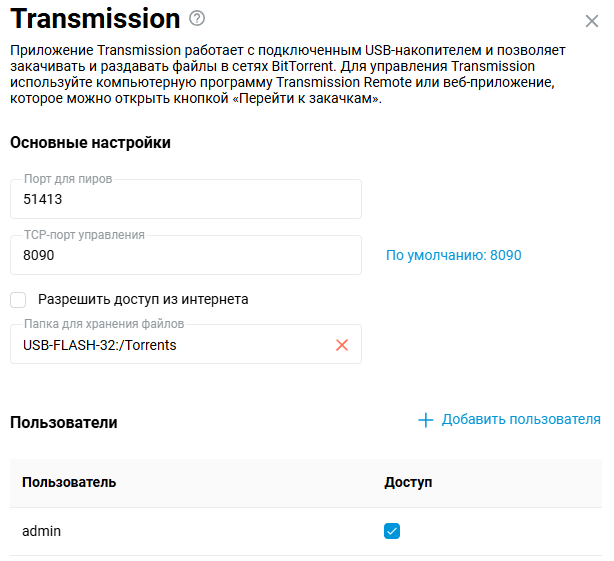Click the 'Основные настройки' section heading
614x561 pixels.
(90, 143)
